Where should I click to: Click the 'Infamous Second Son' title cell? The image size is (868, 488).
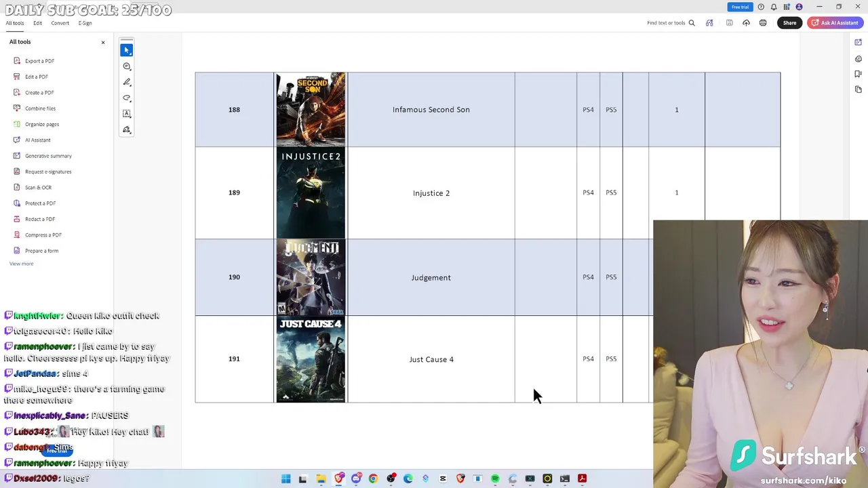[x=431, y=110]
